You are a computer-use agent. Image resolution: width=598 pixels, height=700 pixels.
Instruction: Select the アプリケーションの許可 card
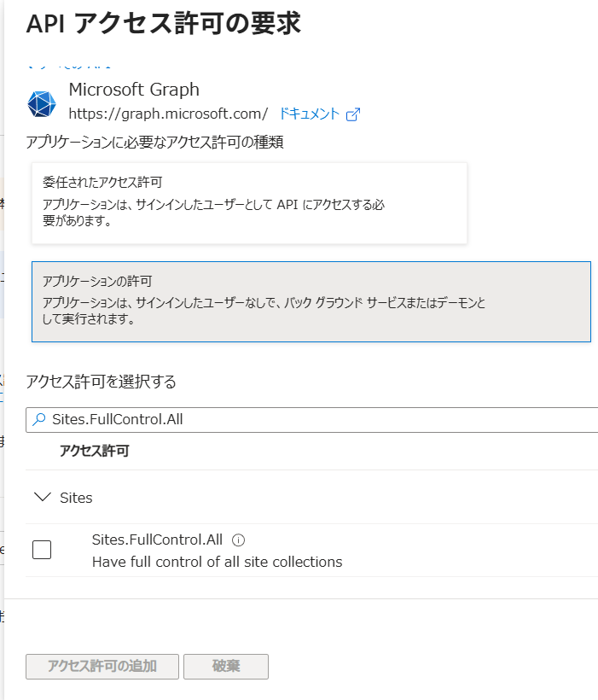[311, 302]
